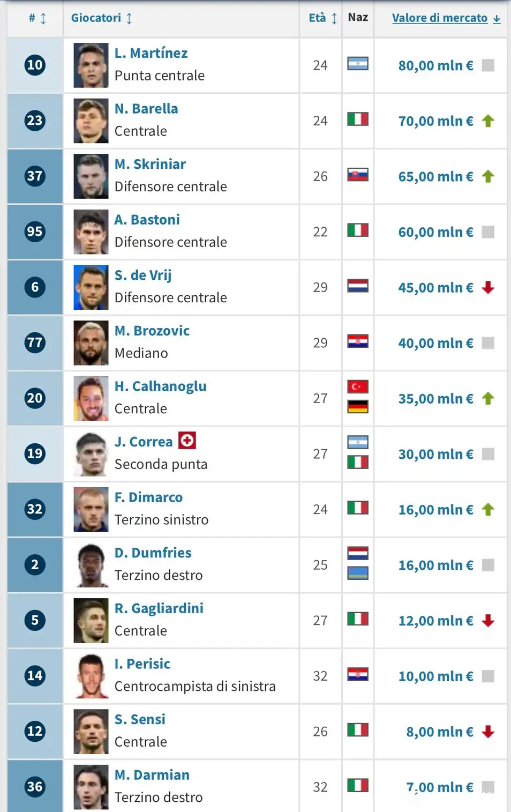This screenshot has height=812, width=511.
Task: Click the jersey number 10 badge
Action: click(x=35, y=65)
